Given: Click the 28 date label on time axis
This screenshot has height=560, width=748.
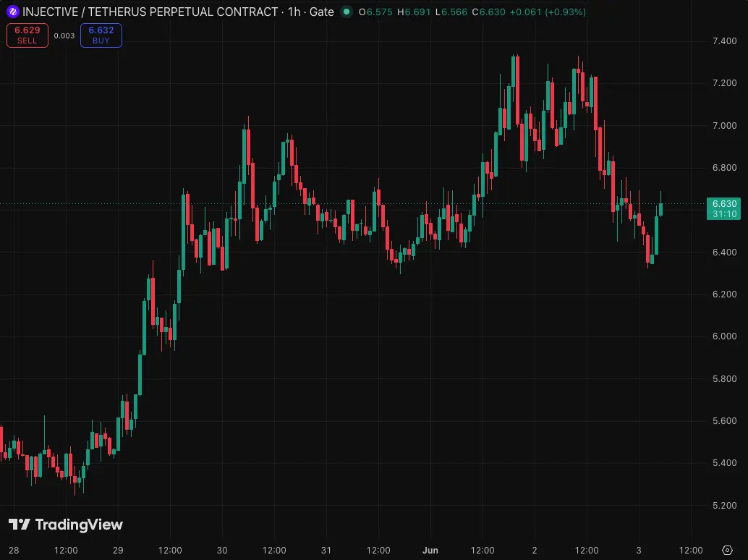Looking at the screenshot, I should [x=14, y=550].
